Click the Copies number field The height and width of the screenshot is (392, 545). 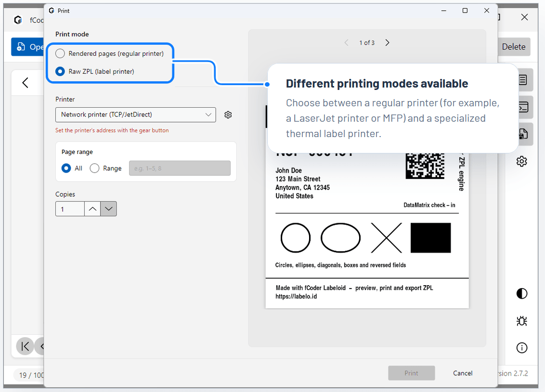point(70,209)
